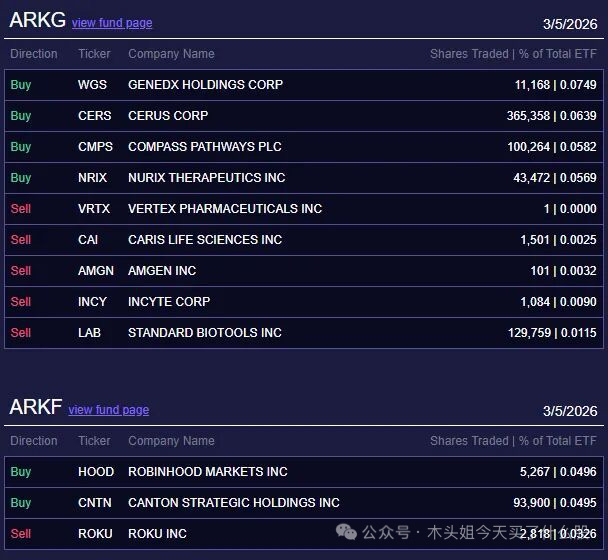Click the ARKG 3/5/2026 date

pyautogui.click(x=570, y=24)
